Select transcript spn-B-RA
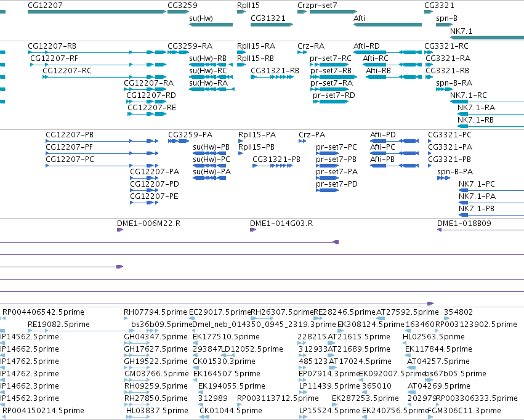This screenshot has height=420, width=524. coord(454,83)
